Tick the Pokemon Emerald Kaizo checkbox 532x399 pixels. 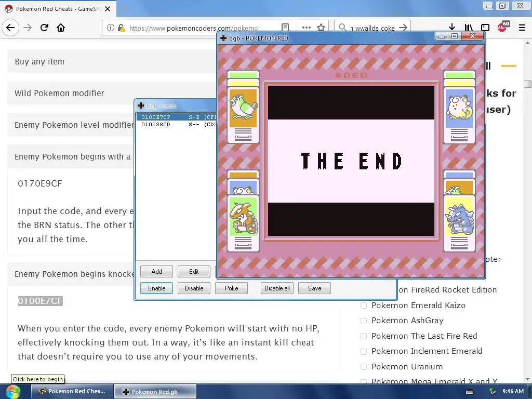[364, 305]
